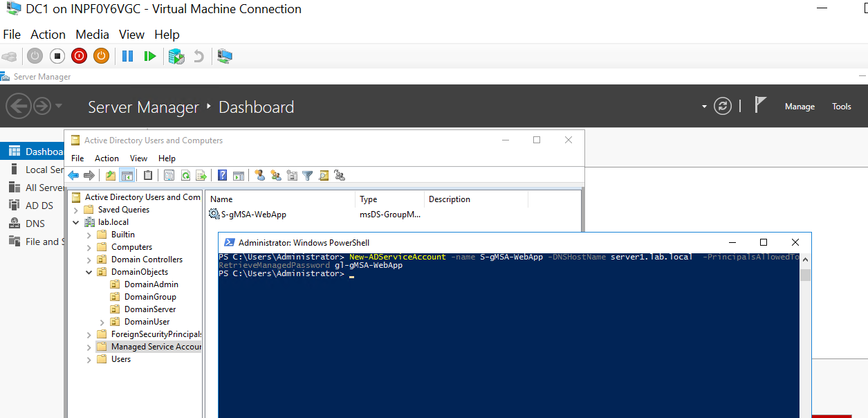
Task: Open Help using the question mark toolbar icon
Action: (223, 175)
